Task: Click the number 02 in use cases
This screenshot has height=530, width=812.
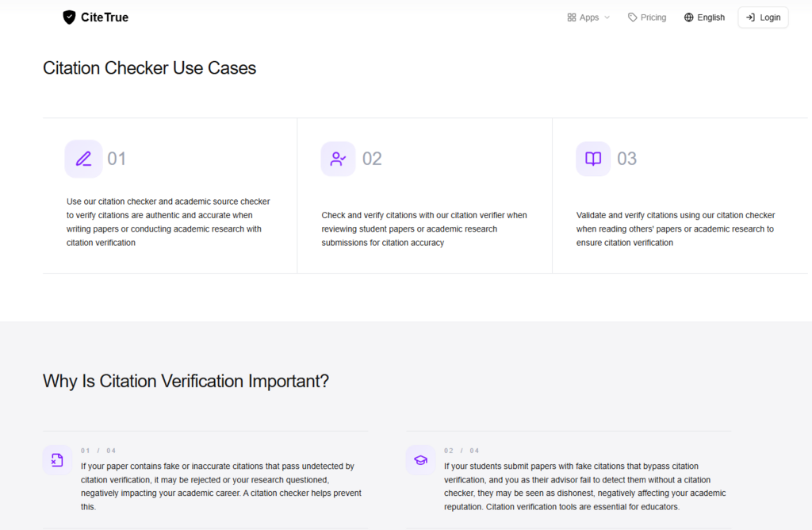Action: [372, 159]
